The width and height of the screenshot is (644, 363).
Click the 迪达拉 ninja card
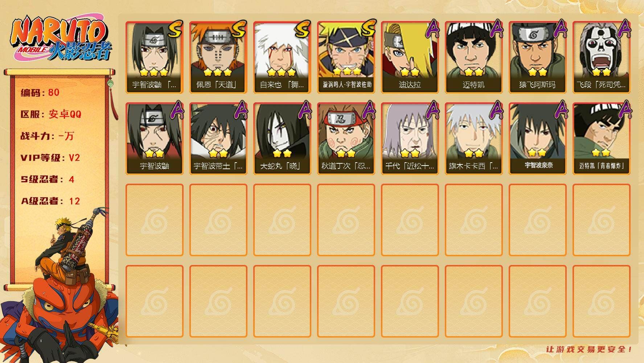[x=410, y=57]
